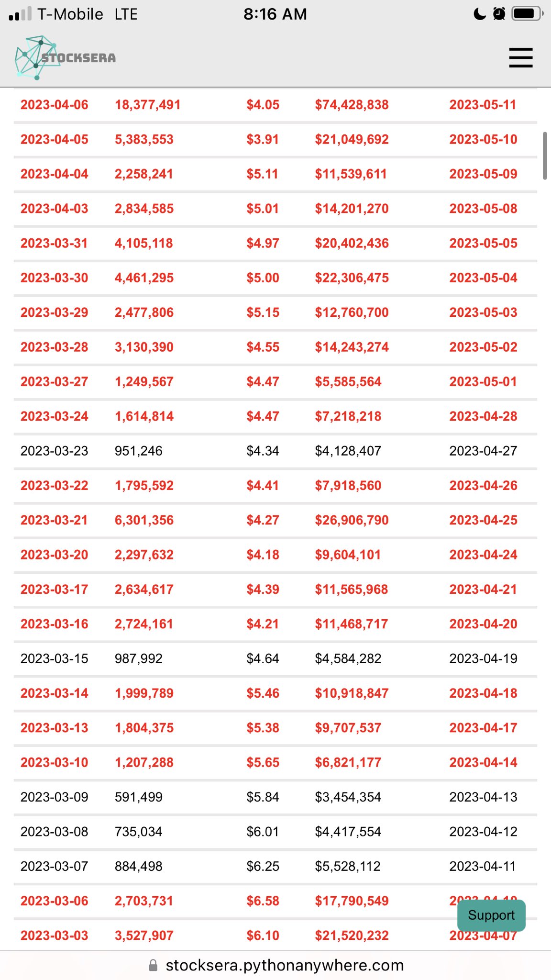This screenshot has width=551, height=980.
Task: Select the 2023-03-23 row date
Action: click(55, 451)
